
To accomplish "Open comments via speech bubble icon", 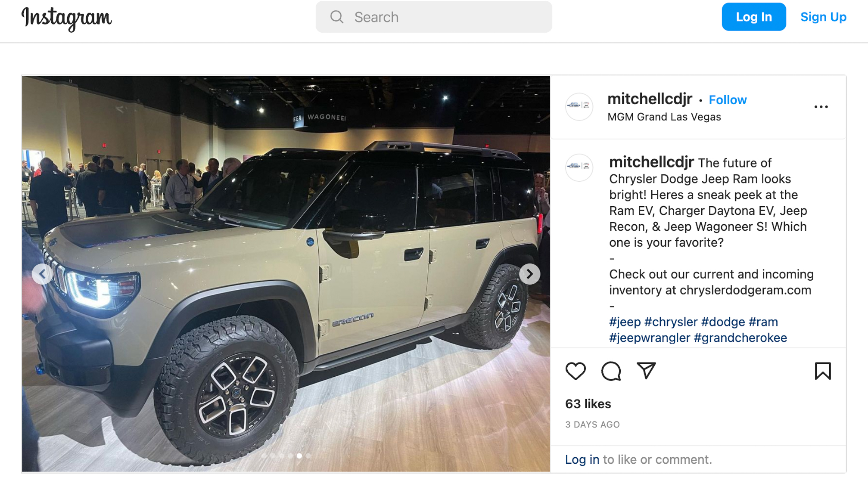I will coord(611,371).
